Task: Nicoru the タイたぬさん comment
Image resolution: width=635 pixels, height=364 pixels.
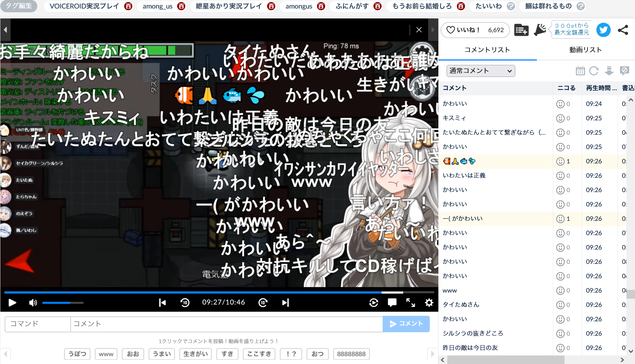Action: tap(560, 305)
